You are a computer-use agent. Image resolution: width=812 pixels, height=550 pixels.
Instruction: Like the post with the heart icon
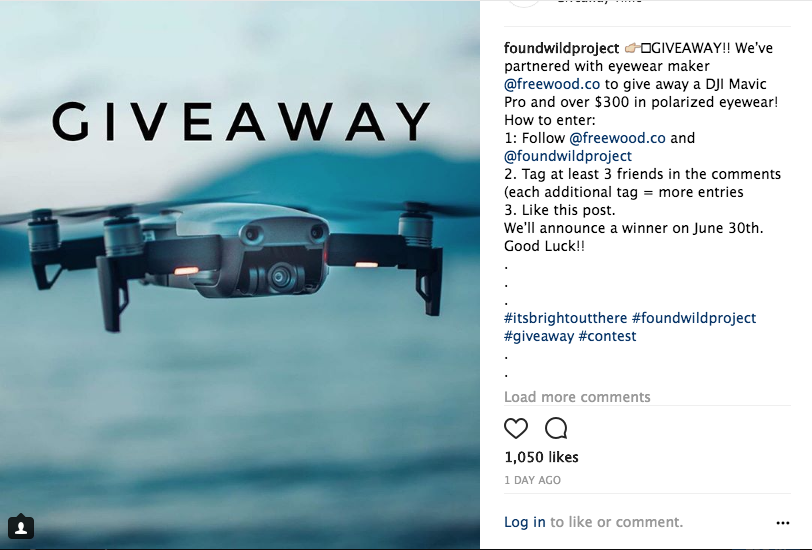click(516, 428)
